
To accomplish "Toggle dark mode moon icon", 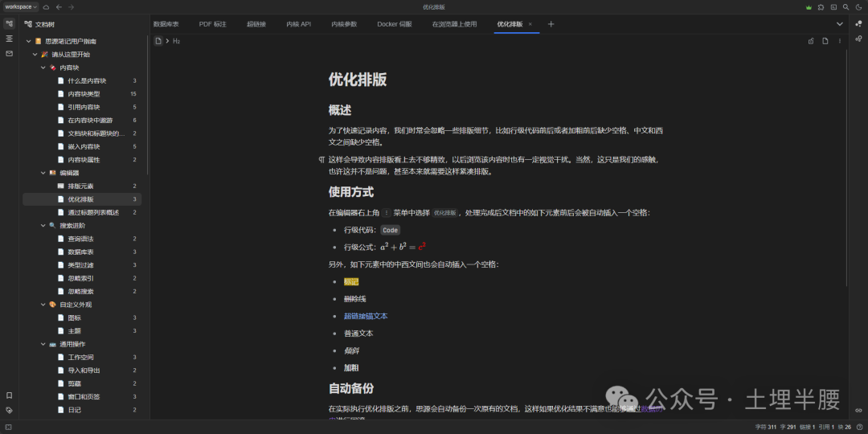I will [x=858, y=7].
